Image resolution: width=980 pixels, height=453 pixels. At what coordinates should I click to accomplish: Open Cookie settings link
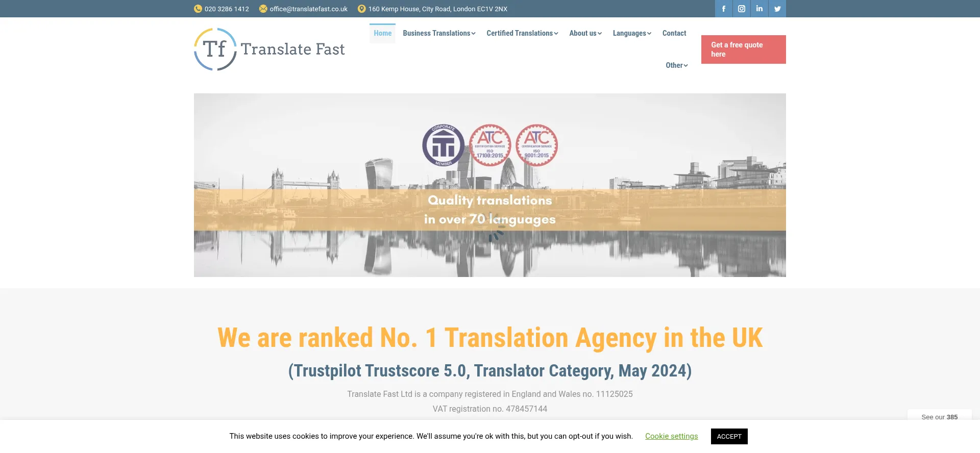(x=671, y=436)
